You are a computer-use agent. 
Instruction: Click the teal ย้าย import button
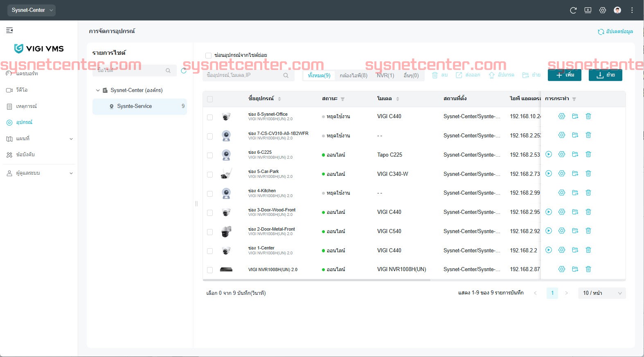coord(606,75)
